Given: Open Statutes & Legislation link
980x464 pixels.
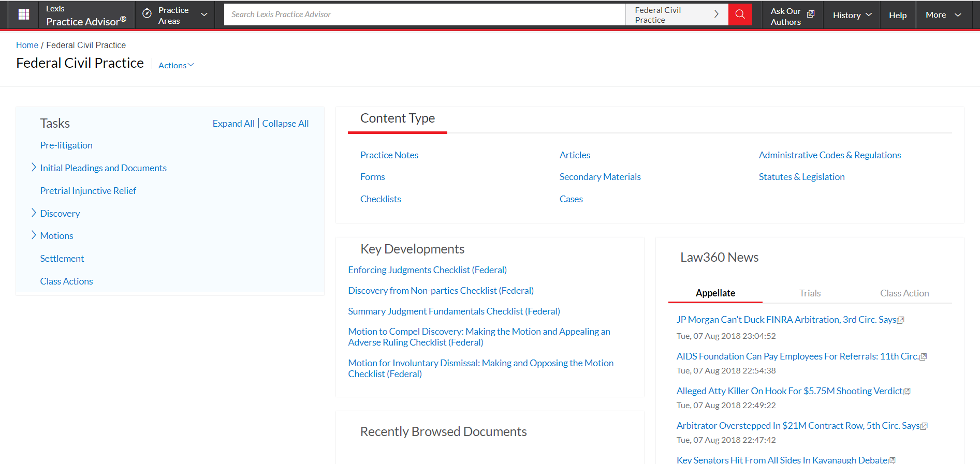Looking at the screenshot, I should click(801, 177).
